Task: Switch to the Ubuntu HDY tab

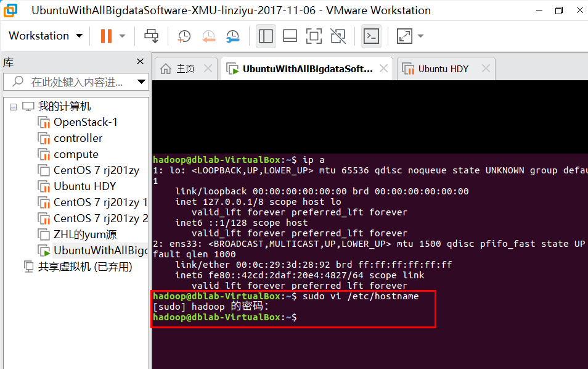Action: pos(443,69)
